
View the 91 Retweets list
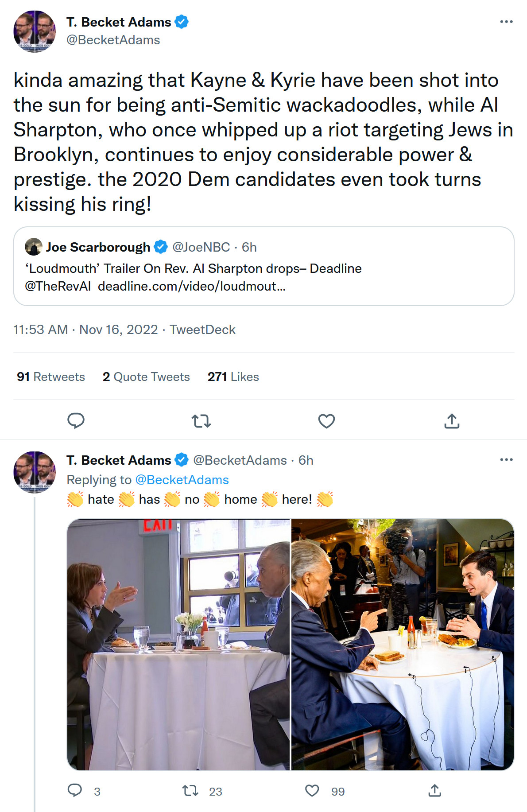[x=51, y=377]
